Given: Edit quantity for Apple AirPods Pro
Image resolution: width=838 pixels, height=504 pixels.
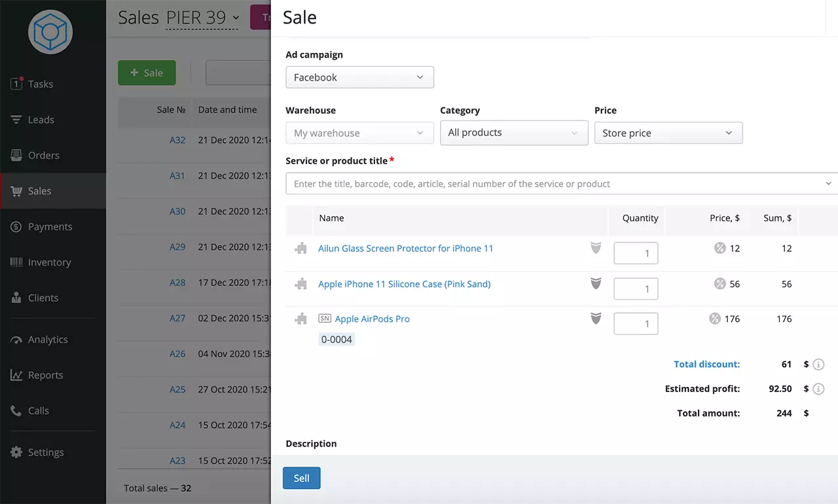Looking at the screenshot, I should click(636, 323).
